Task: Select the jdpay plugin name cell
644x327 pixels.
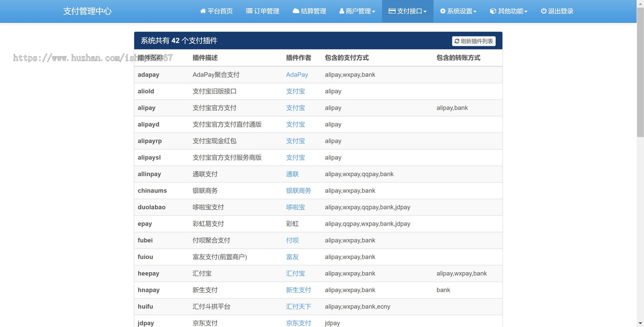Action: pos(161,322)
